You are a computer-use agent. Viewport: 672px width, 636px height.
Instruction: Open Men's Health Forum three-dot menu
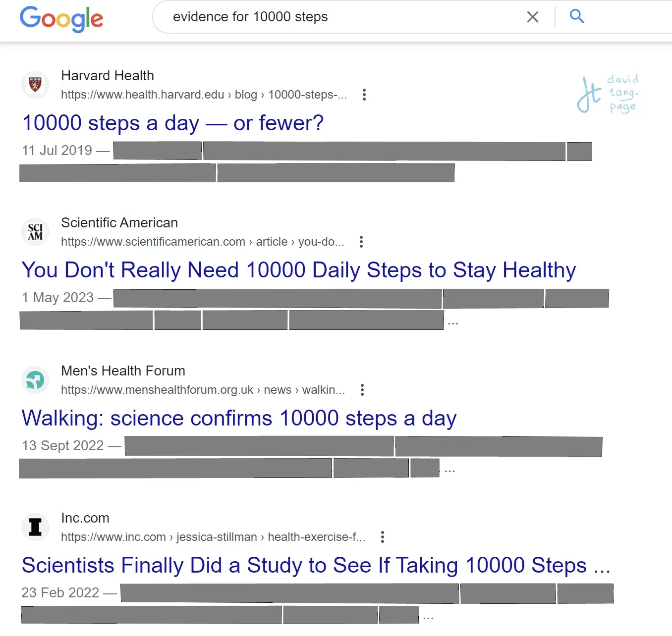pos(362,390)
